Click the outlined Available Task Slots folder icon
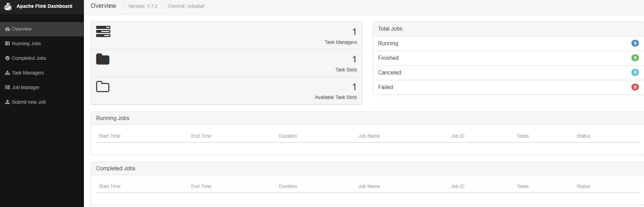 pyautogui.click(x=103, y=87)
